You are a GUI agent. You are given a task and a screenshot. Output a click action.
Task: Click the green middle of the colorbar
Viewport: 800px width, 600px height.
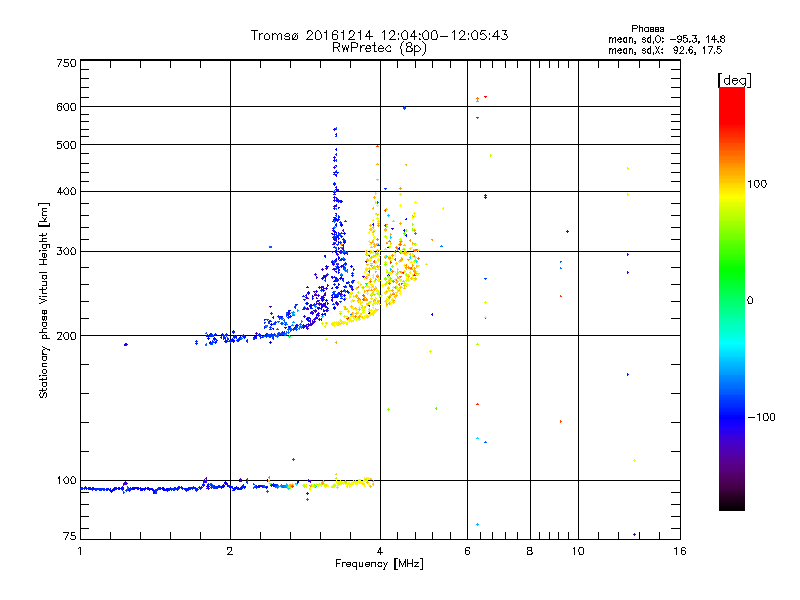click(732, 270)
